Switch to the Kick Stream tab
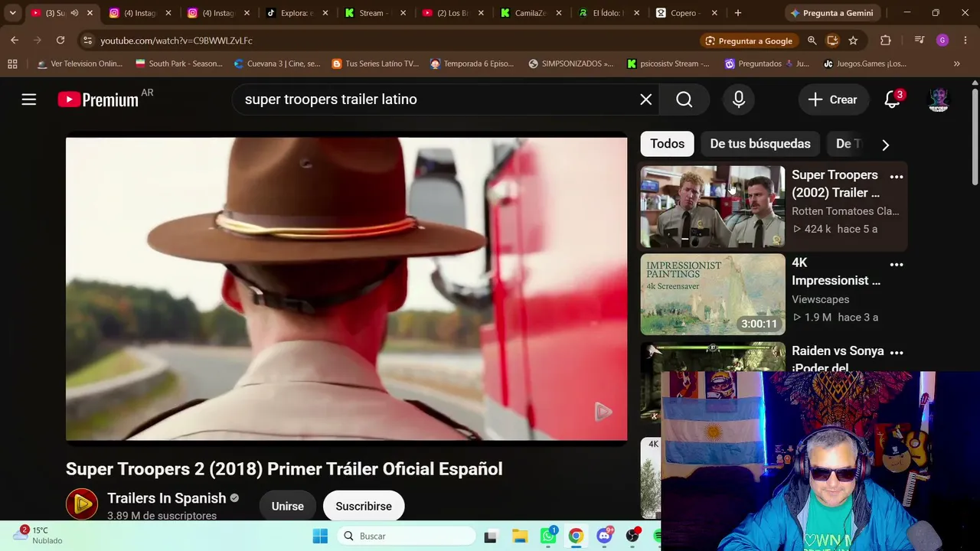Viewport: 980px width, 551px height. point(375,13)
